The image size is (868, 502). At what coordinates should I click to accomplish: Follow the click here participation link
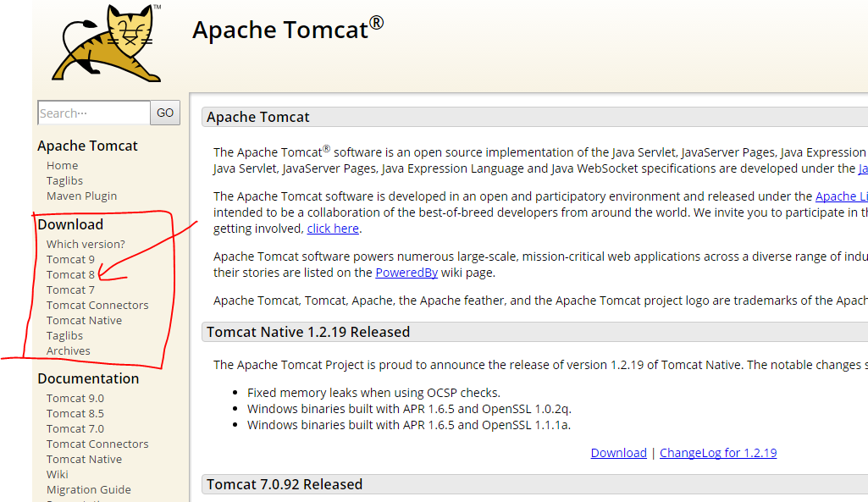[332, 228]
